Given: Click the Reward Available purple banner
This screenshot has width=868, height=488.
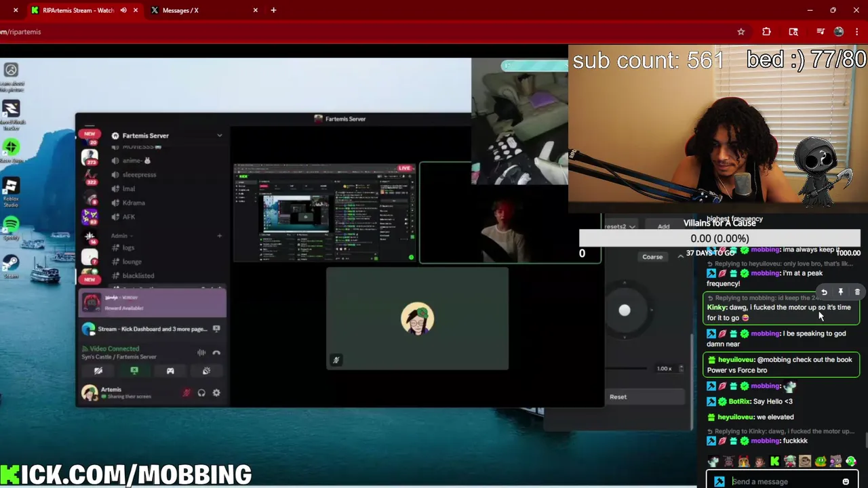Looking at the screenshot, I should point(153,303).
